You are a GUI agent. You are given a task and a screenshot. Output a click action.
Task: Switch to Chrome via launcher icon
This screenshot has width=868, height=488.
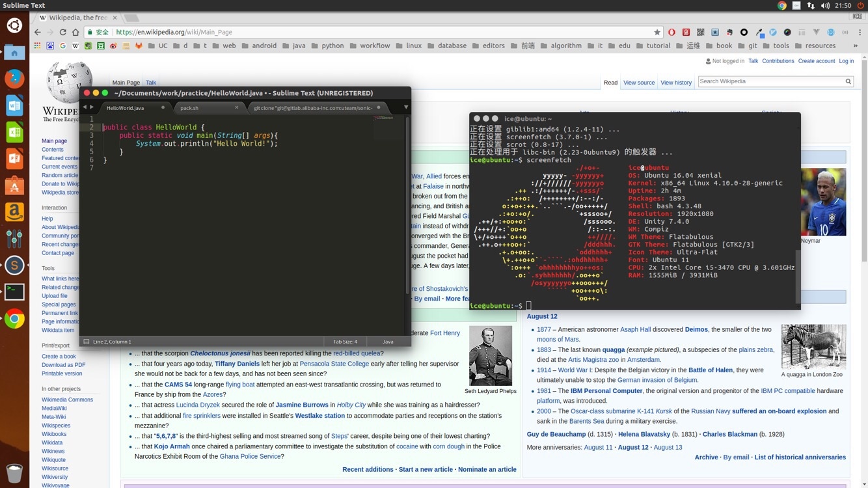14,319
